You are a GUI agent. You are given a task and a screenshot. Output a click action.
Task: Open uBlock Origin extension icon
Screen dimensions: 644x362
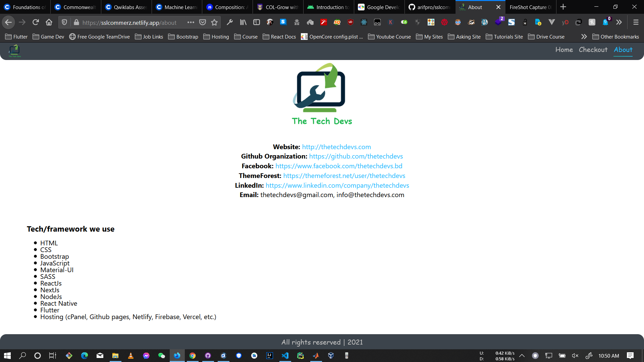(x=351, y=22)
